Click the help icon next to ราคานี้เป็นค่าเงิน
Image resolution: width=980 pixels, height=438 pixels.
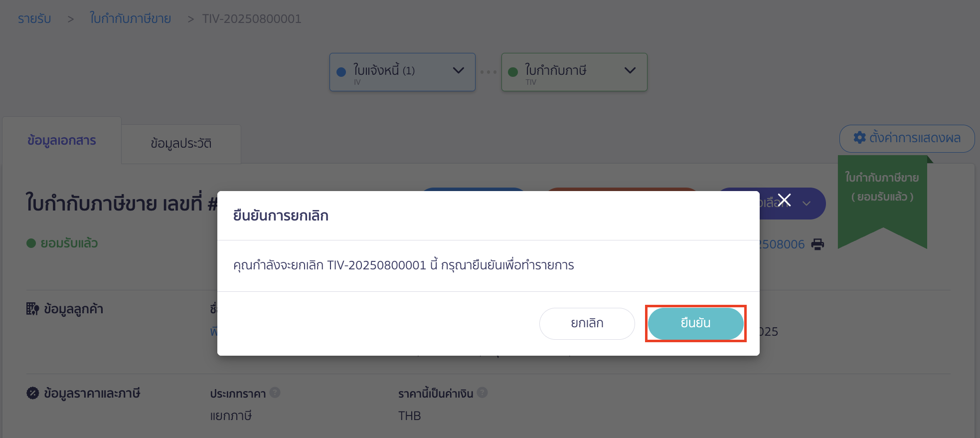point(482,393)
